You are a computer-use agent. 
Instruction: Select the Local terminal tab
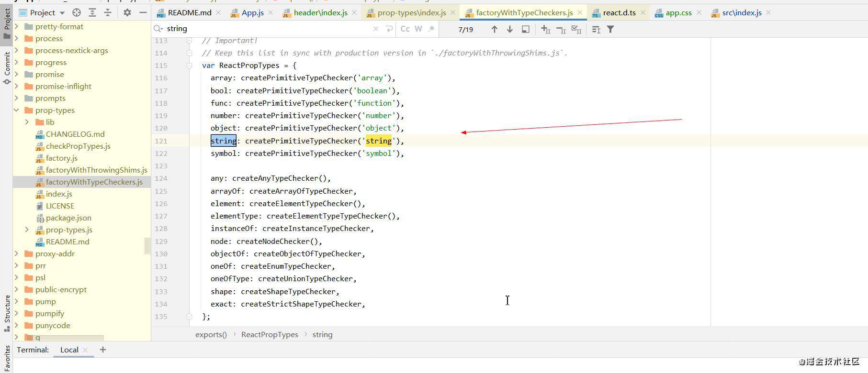[x=69, y=350]
